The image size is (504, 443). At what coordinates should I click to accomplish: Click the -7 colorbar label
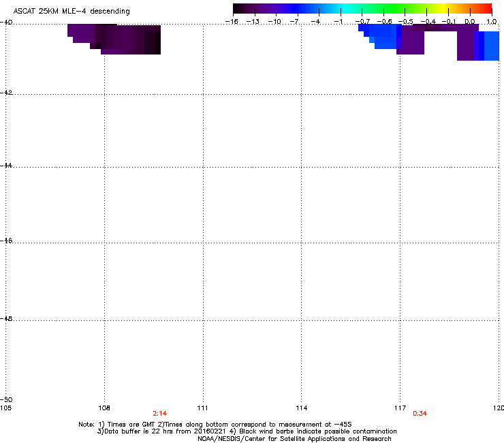tap(295, 22)
